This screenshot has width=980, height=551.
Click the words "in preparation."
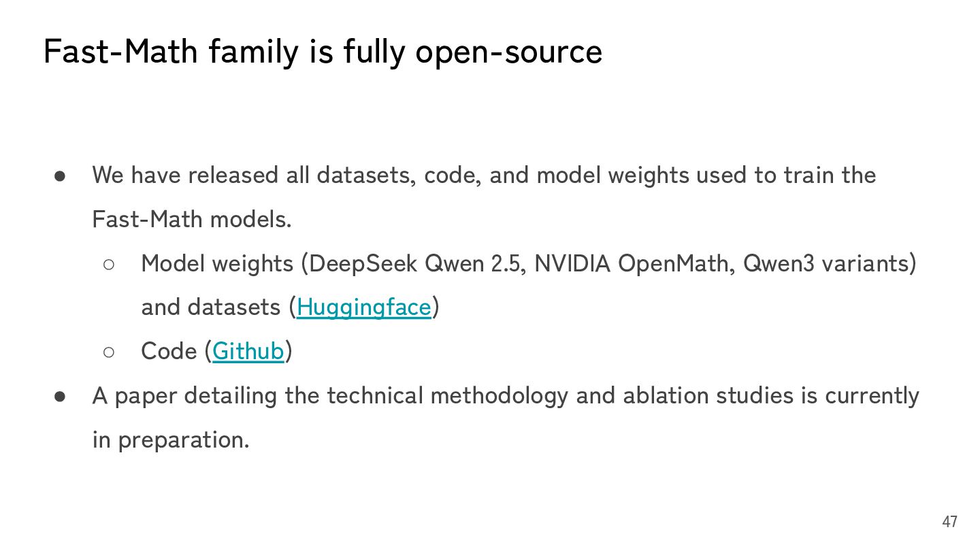point(171,440)
